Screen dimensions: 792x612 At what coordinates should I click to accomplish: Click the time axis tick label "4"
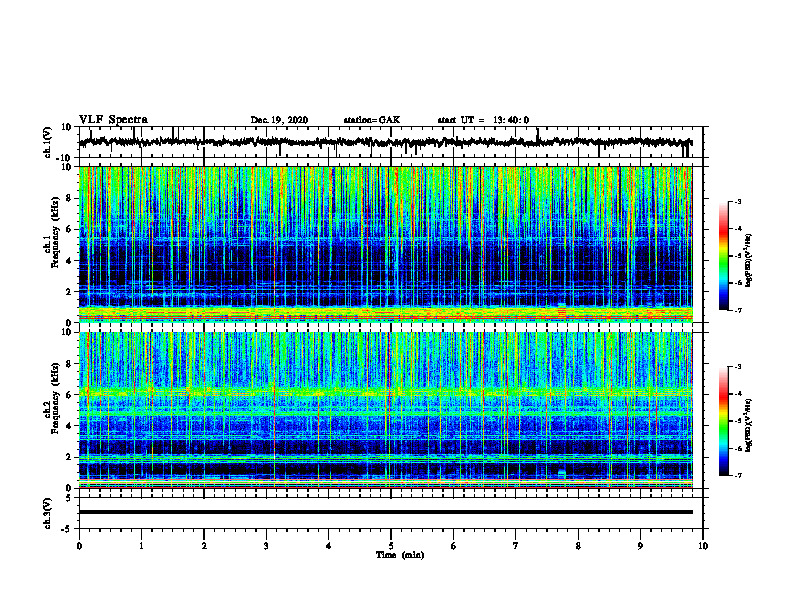(329, 546)
